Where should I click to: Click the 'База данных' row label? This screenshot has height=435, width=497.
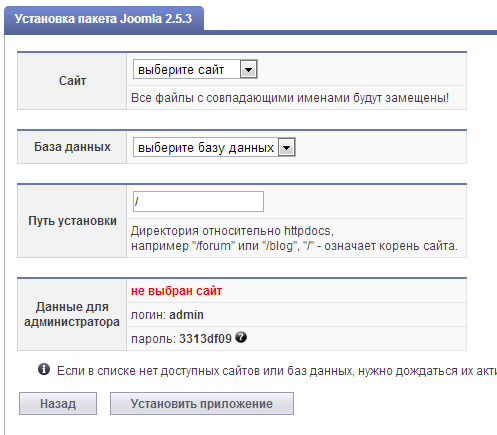[72, 147]
